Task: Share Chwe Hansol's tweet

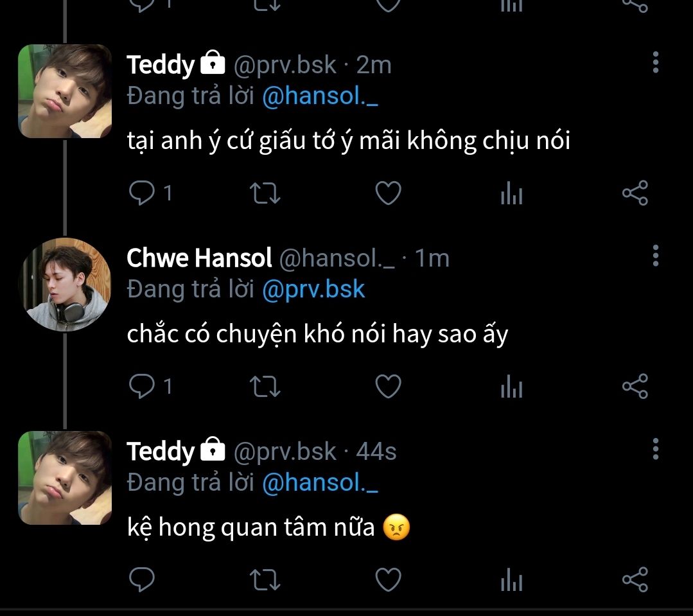Action: coord(635,386)
